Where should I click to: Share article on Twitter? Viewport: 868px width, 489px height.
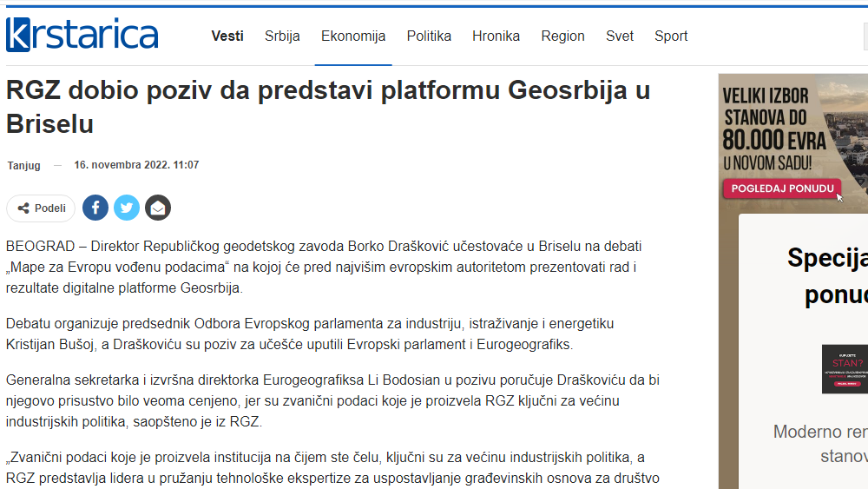tap(127, 208)
